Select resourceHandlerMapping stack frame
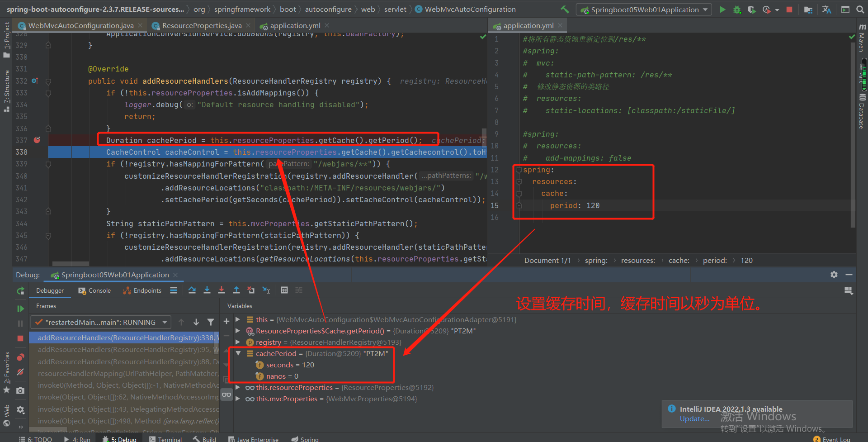 pos(124,373)
